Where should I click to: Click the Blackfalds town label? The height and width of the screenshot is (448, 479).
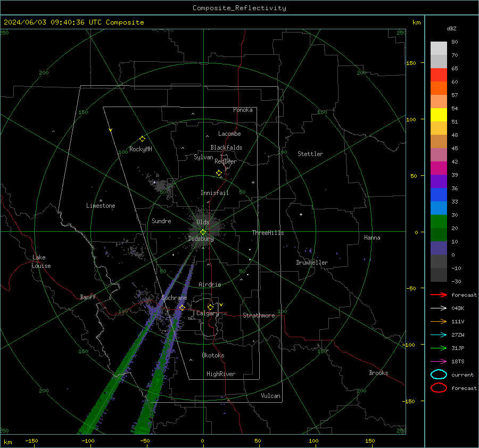(226, 148)
